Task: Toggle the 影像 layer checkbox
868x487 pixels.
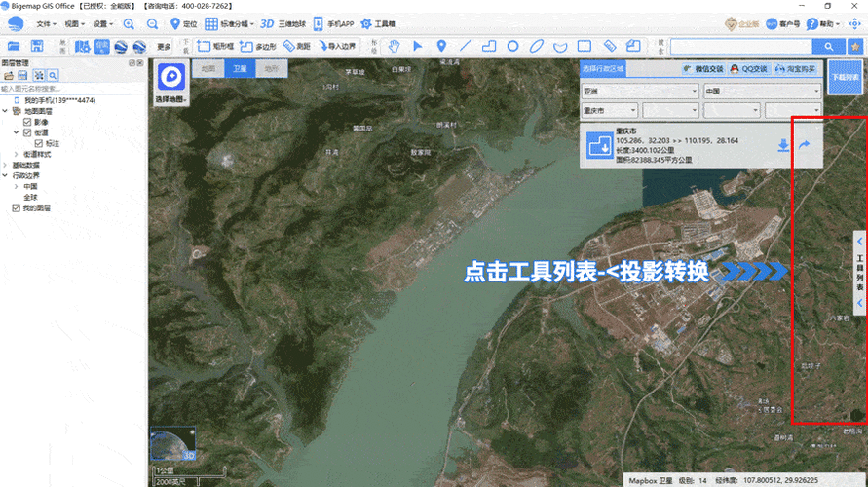Action: 28,122
